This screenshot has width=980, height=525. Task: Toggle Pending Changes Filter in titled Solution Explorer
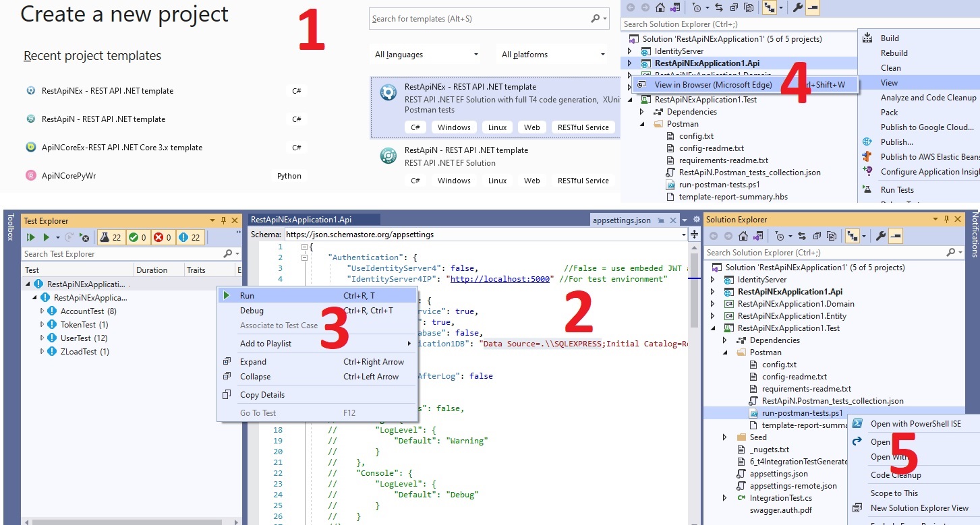pyautogui.click(x=780, y=236)
